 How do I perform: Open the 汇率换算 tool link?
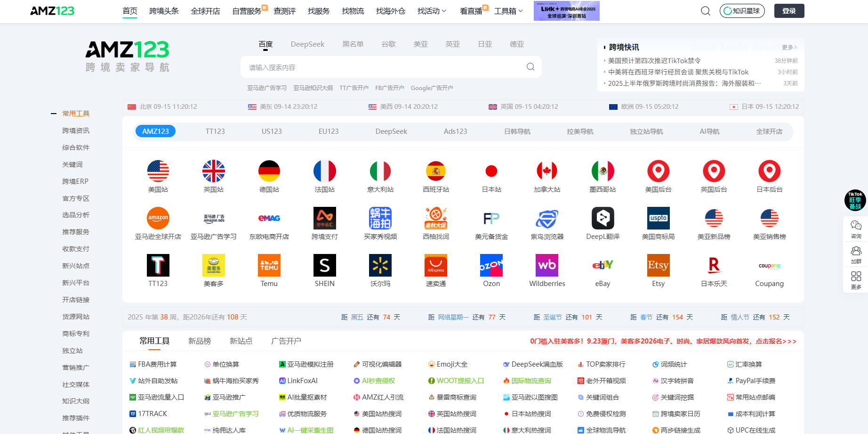(x=745, y=364)
